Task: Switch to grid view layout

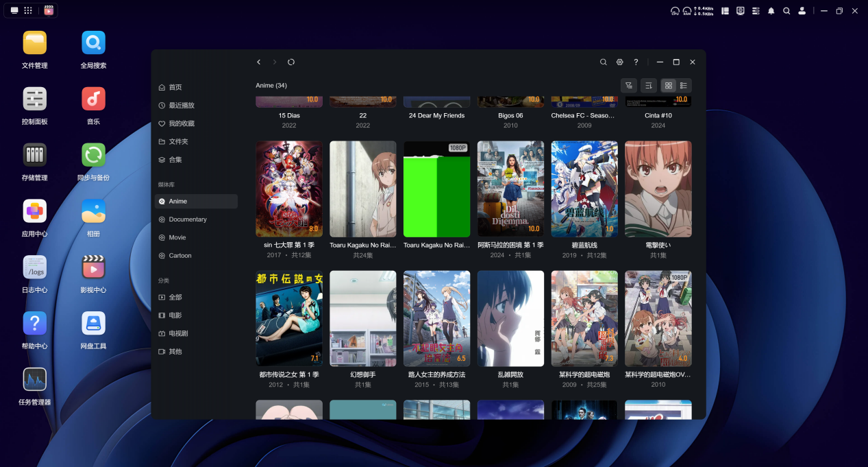Action: [669, 86]
